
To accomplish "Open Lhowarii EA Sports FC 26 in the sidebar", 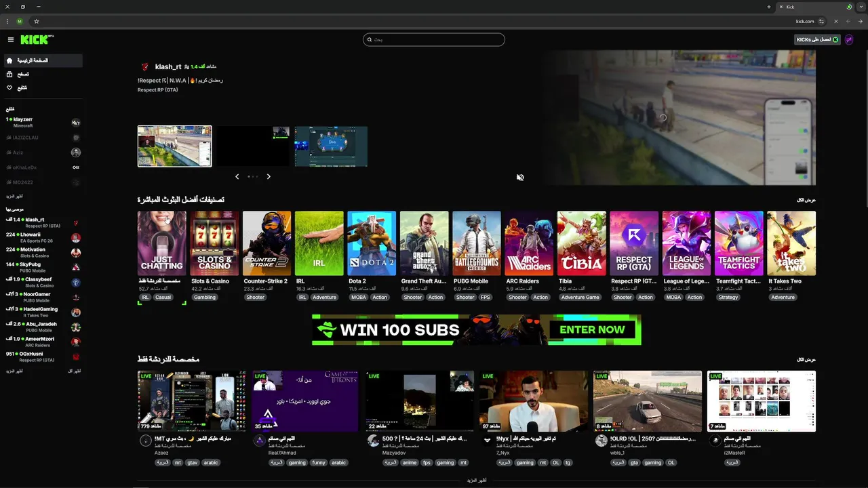I will 43,237.
